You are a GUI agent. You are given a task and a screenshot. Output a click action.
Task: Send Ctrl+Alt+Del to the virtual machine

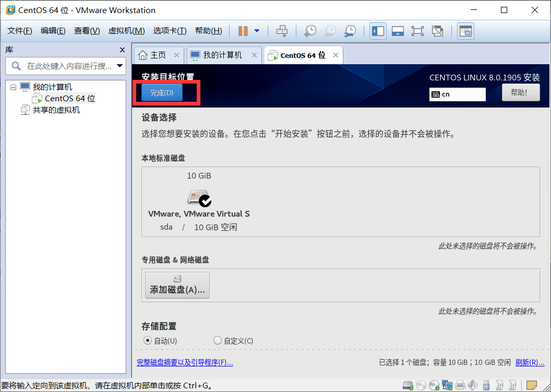[282, 31]
